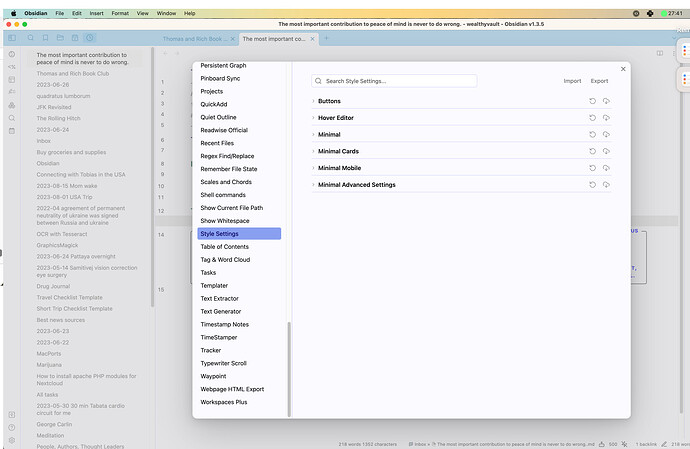Image resolution: width=690 pixels, height=449 pixels.
Task: Open the Help menu
Action: [x=190, y=13]
